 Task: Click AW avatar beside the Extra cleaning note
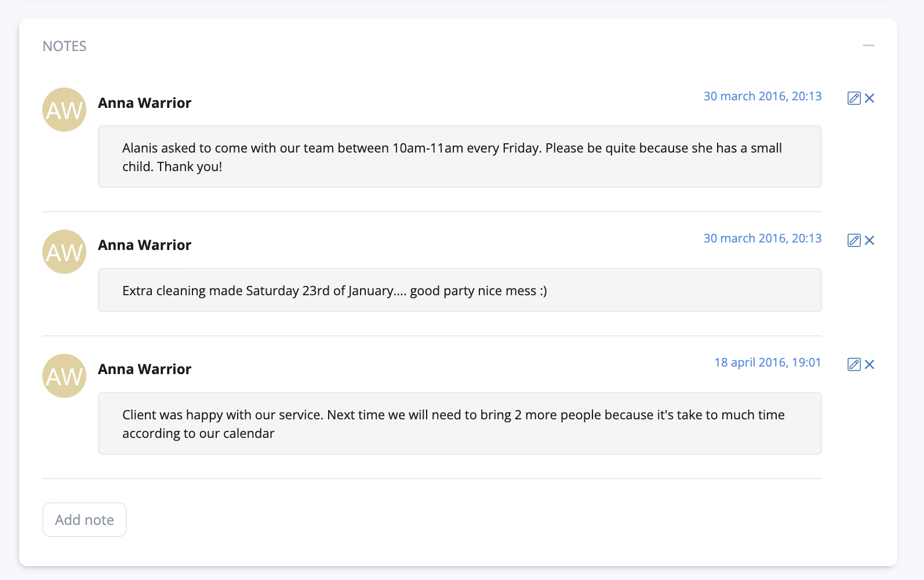coord(64,252)
